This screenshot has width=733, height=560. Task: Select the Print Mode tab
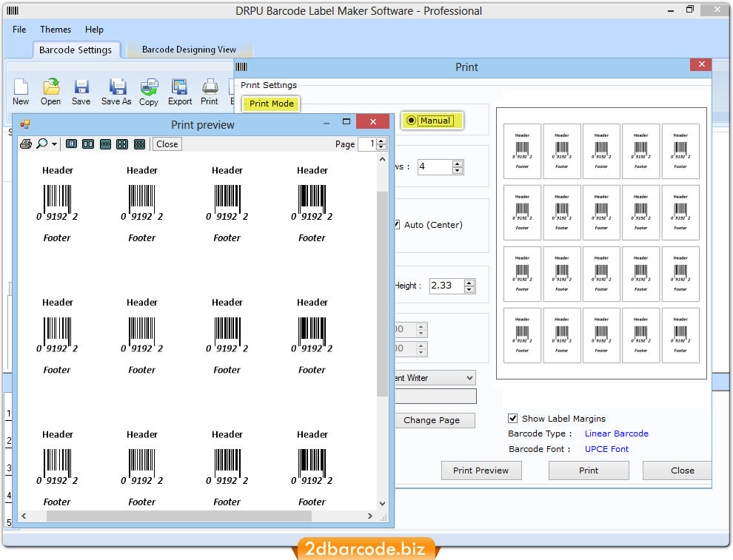271,104
